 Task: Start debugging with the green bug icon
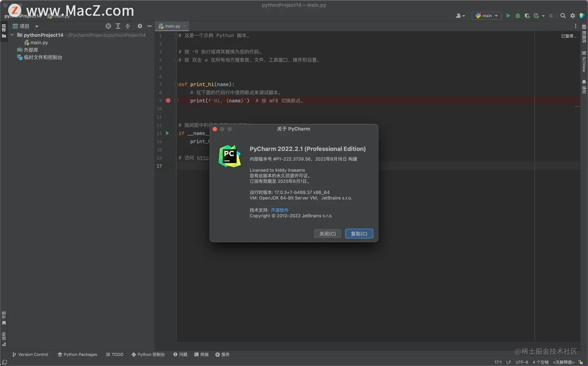tap(518, 16)
